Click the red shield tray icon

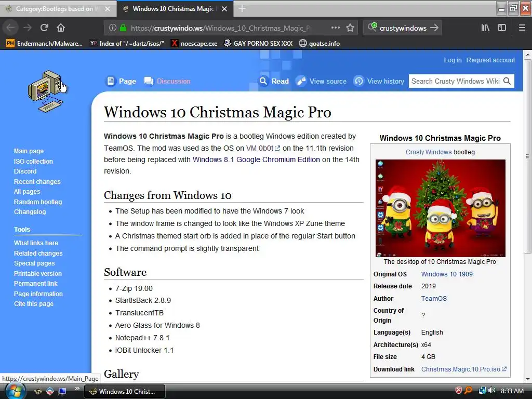pos(458,391)
